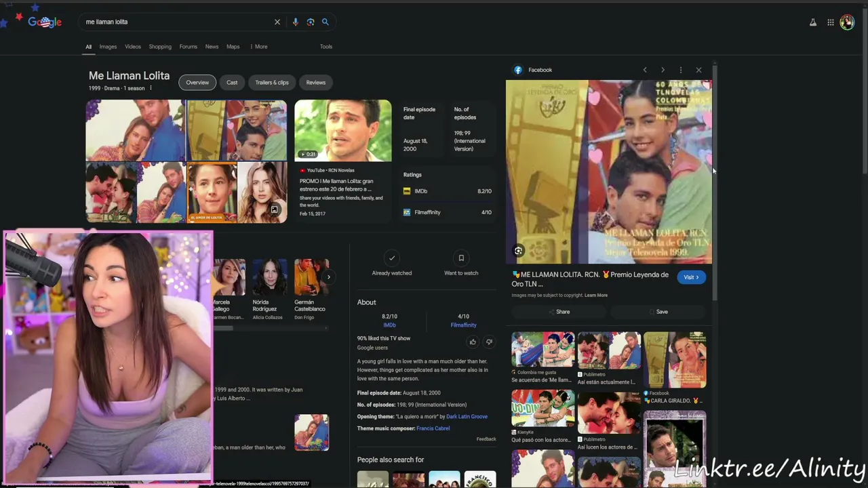Click the search query input field

pos(176,22)
